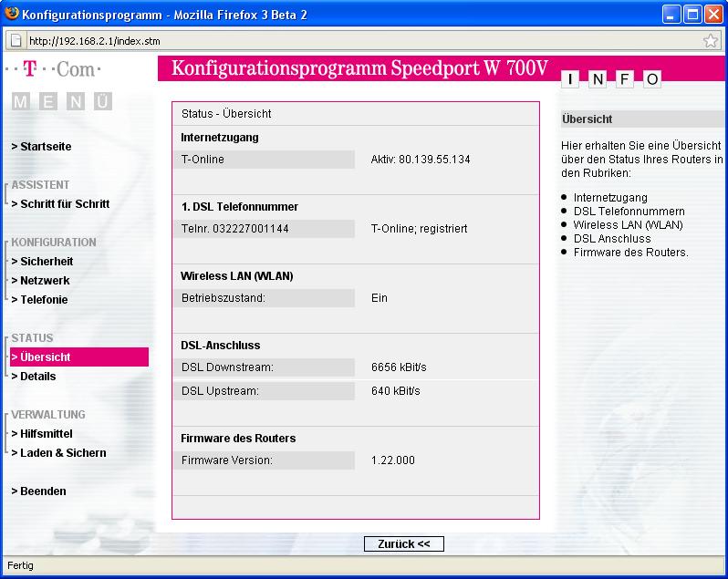
Task: Click Firmware Version label
Action: click(x=264, y=460)
